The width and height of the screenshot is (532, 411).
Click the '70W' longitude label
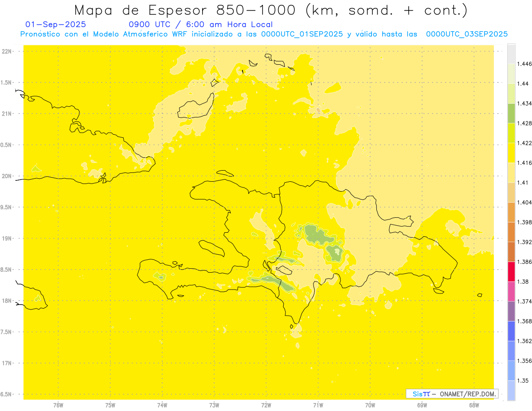(x=370, y=405)
